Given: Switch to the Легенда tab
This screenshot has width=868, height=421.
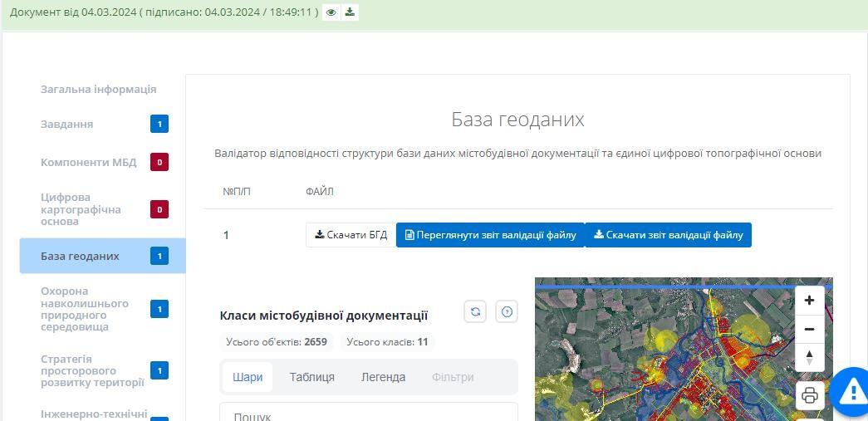Looking at the screenshot, I should [x=383, y=377].
